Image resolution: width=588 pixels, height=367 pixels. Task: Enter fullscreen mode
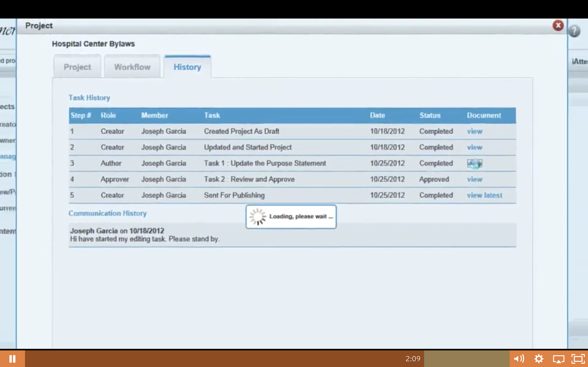tap(578, 359)
